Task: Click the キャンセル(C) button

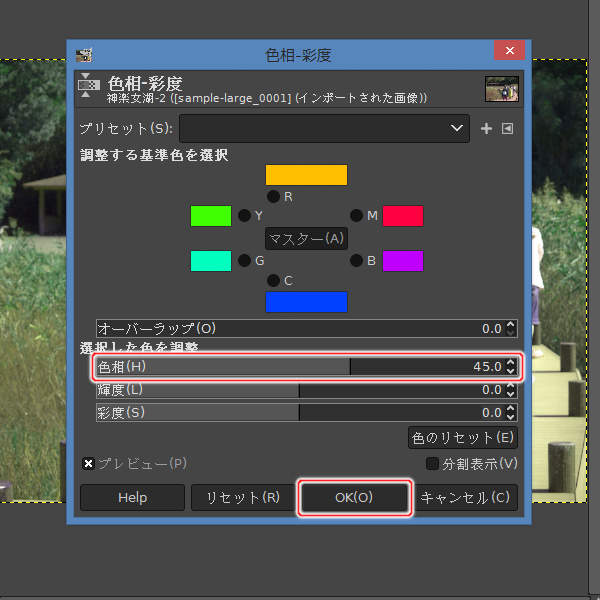Action: [x=465, y=497]
